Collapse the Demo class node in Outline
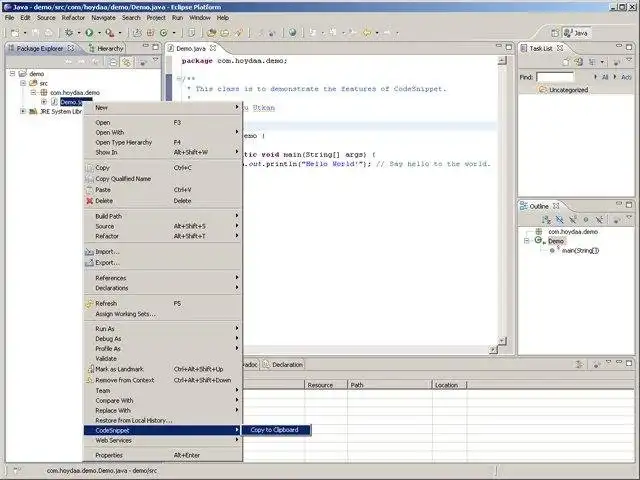 coord(527,241)
